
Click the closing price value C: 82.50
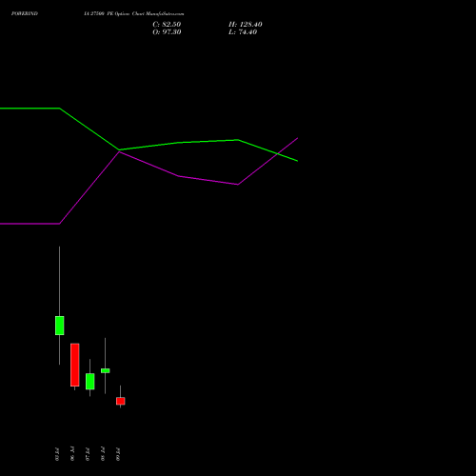[x=167, y=25]
